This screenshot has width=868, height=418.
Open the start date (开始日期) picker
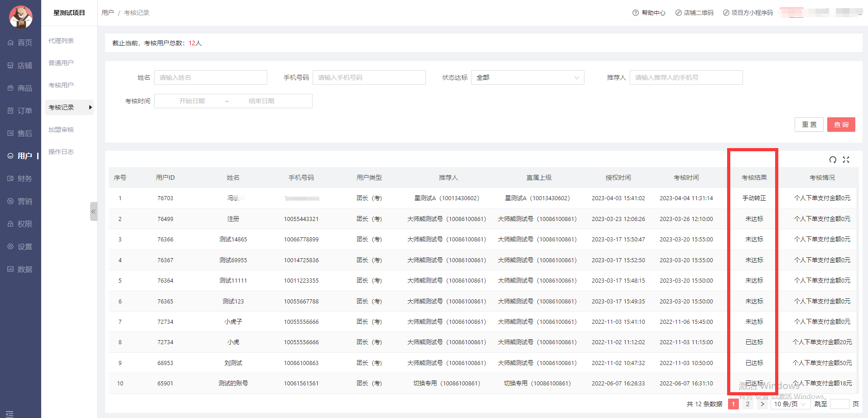click(192, 101)
